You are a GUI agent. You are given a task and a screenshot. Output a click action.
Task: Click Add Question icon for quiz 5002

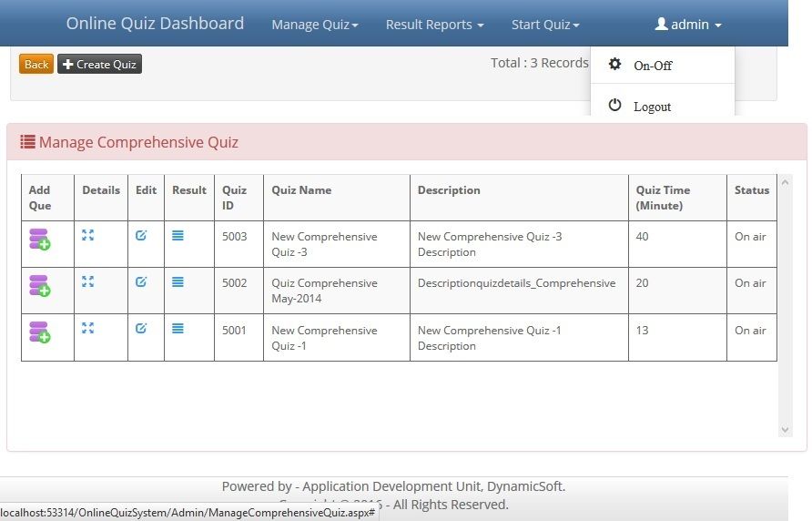click(39, 286)
